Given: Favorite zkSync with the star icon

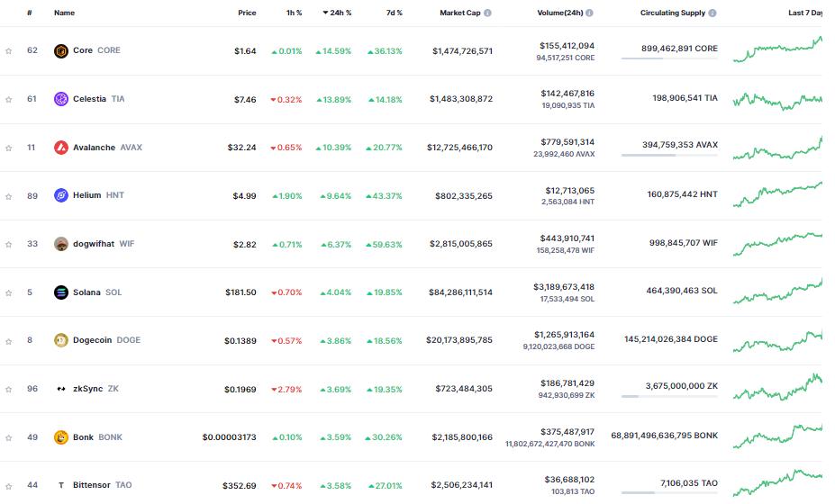Looking at the screenshot, I should pos(8,390).
